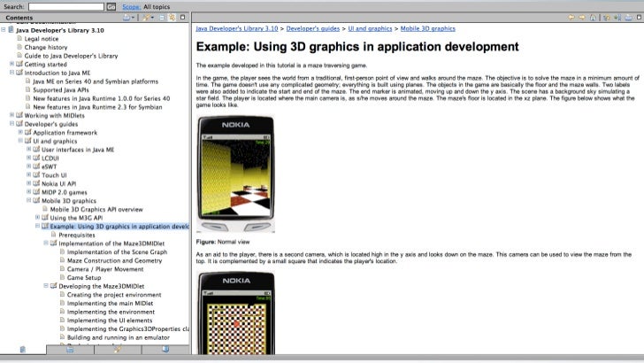Click the print topics icon in Contents toolbar
Screen dimensions: 644x363
click(x=126, y=18)
